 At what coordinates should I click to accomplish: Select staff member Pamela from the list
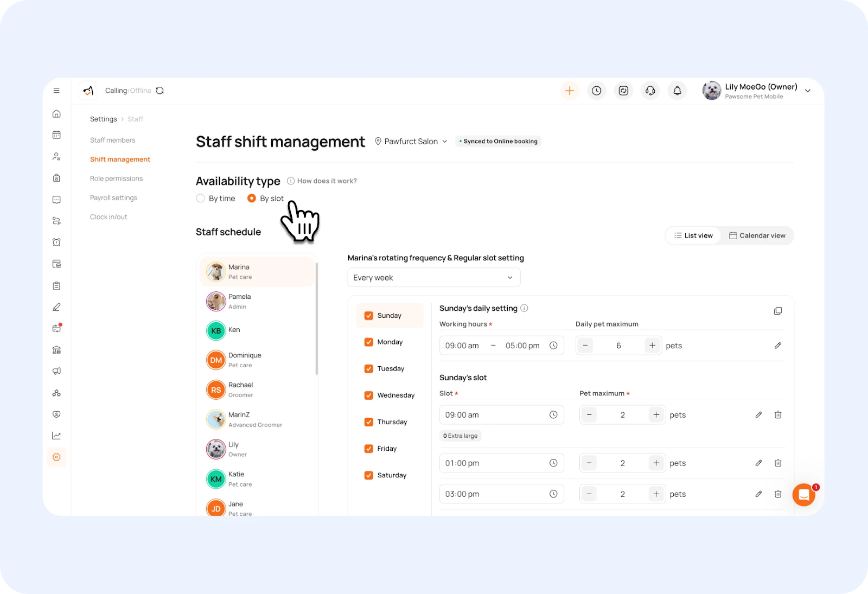257,301
